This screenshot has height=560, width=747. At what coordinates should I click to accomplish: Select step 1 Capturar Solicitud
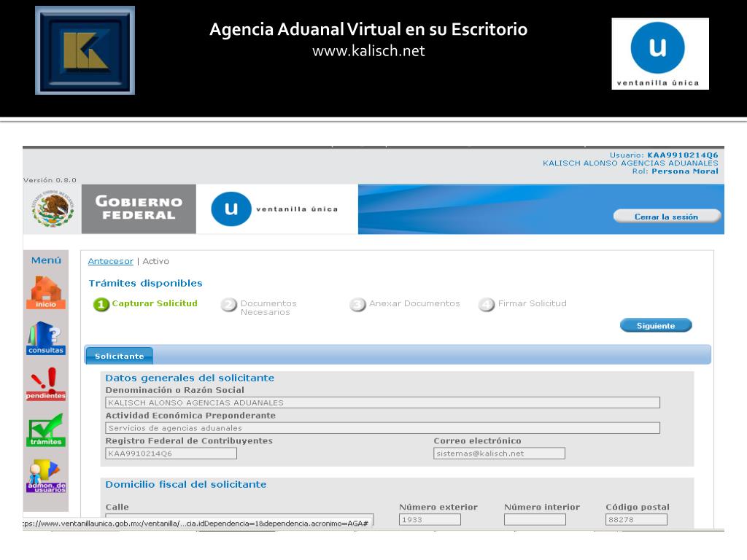pyautogui.click(x=145, y=304)
